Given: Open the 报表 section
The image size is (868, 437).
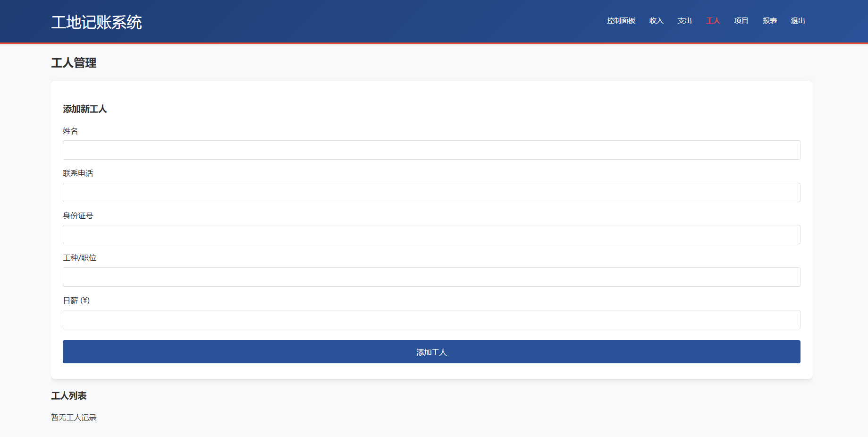Looking at the screenshot, I should click(769, 21).
